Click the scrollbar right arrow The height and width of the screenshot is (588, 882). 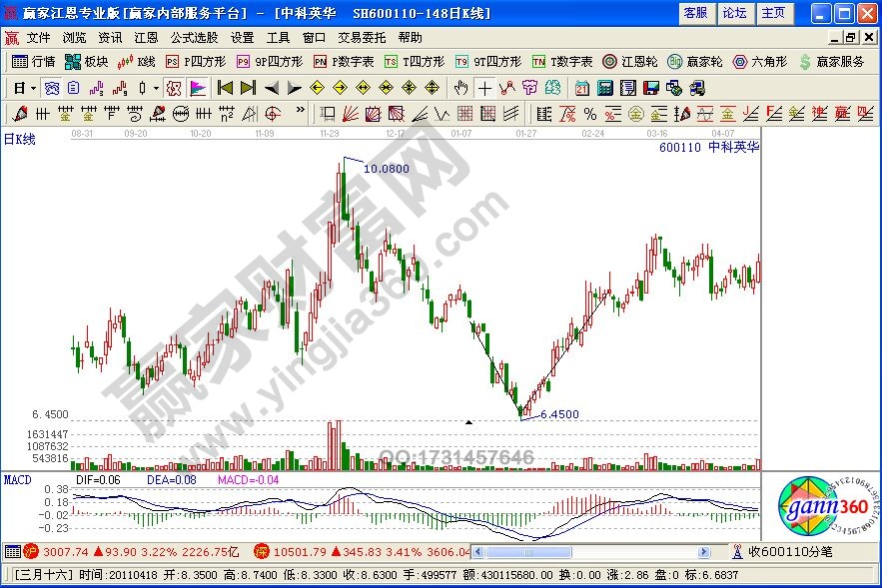[x=703, y=552]
